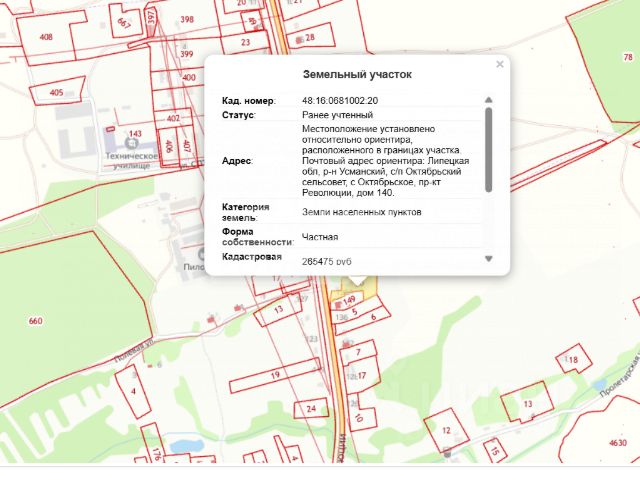Click the popup scroll up arrow
The image size is (640, 480).
pyautogui.click(x=489, y=100)
